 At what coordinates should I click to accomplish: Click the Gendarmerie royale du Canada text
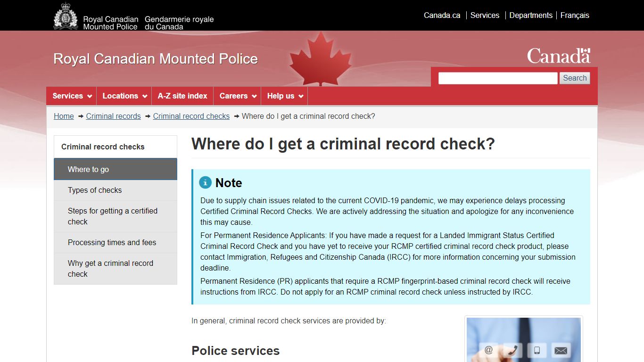[179, 23]
